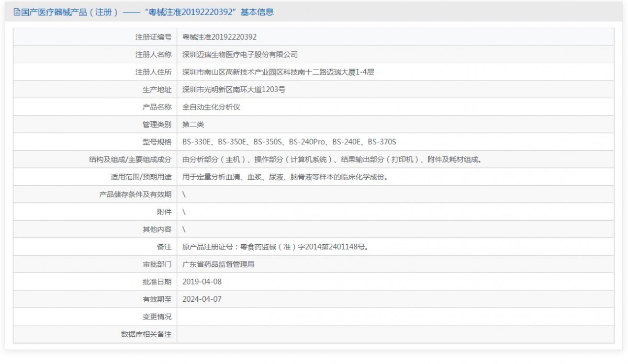Select product name 全自动生化分析仪
The height and width of the screenshot is (364, 628).
(210, 107)
